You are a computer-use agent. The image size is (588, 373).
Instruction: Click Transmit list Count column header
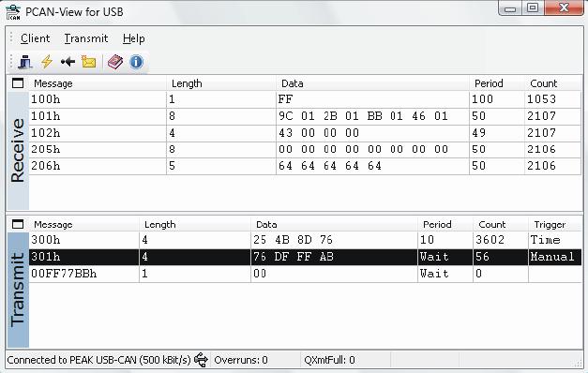492,224
